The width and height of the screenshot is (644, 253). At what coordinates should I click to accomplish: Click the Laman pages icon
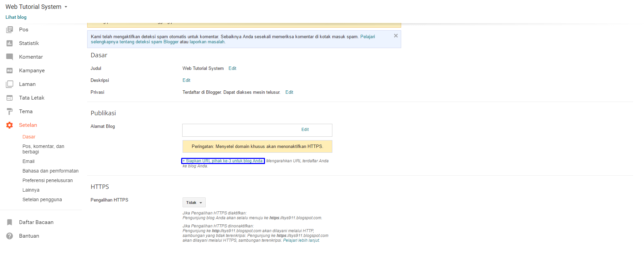click(10, 84)
